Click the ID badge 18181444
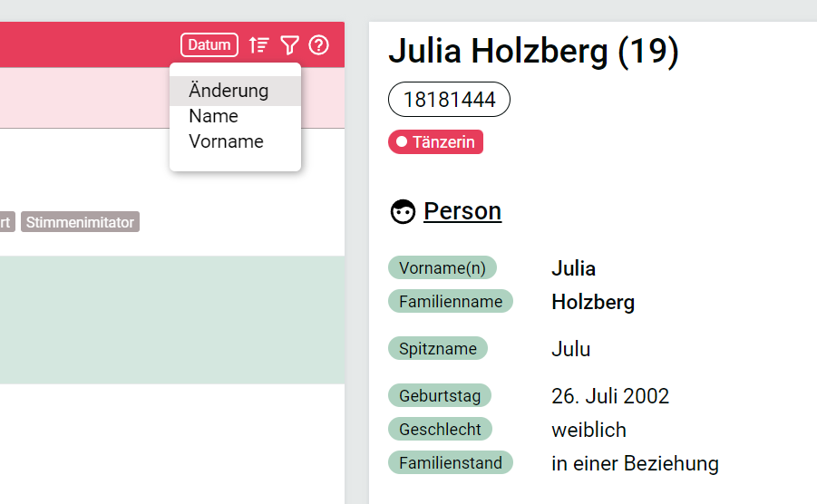The height and width of the screenshot is (504, 817). pyautogui.click(x=449, y=100)
